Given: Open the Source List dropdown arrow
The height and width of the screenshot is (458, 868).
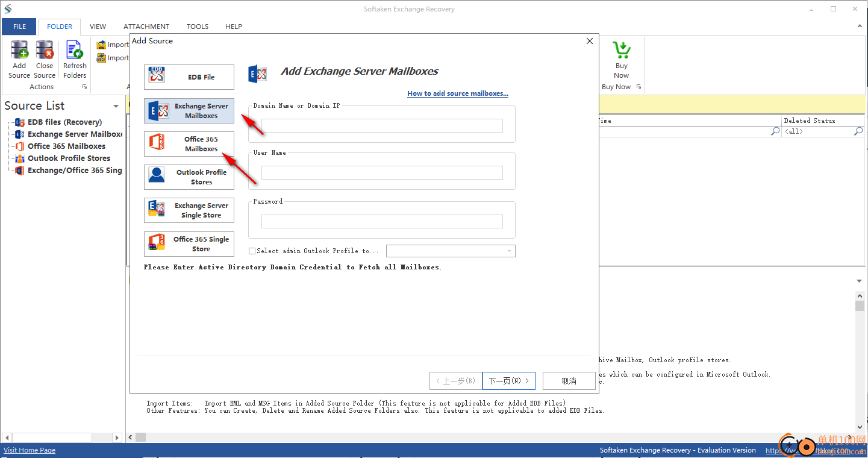Looking at the screenshot, I should [116, 107].
